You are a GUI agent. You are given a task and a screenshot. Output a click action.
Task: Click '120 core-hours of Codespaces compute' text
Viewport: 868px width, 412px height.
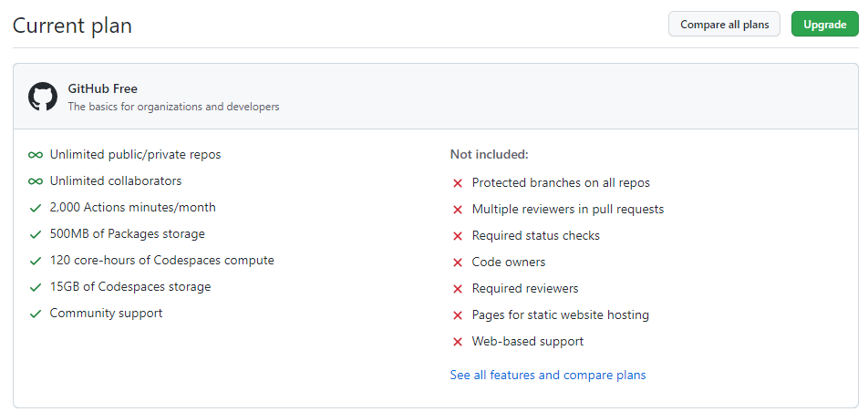[161, 261]
